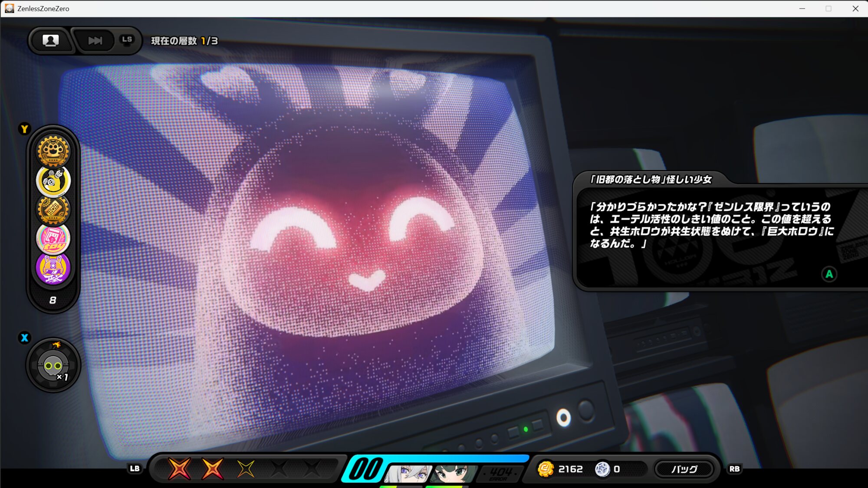Select the pink toy resonium badge
The height and width of the screenshot is (488, 868).
click(x=53, y=239)
